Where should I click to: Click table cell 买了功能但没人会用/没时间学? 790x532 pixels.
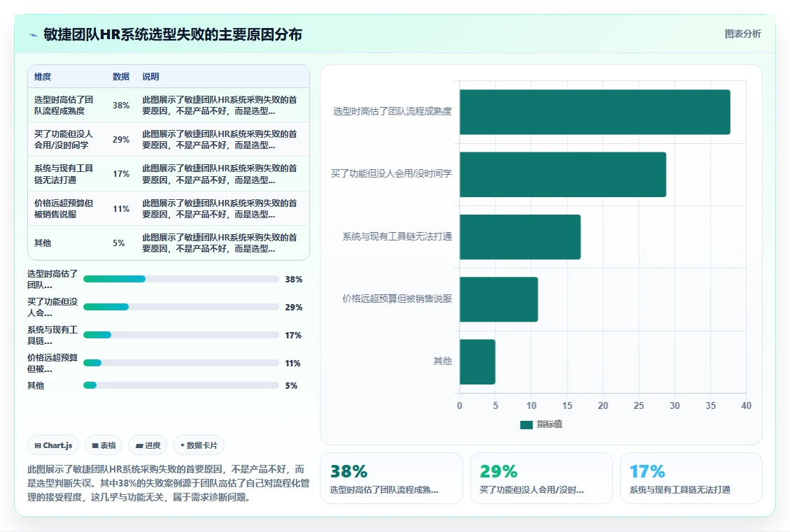point(64,139)
